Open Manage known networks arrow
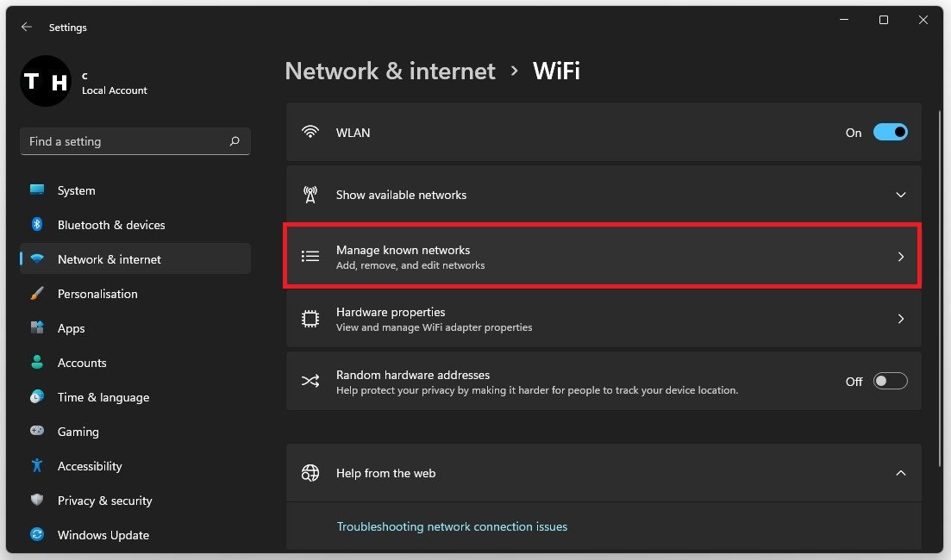Viewport: 951px width, 560px height. pyautogui.click(x=900, y=257)
